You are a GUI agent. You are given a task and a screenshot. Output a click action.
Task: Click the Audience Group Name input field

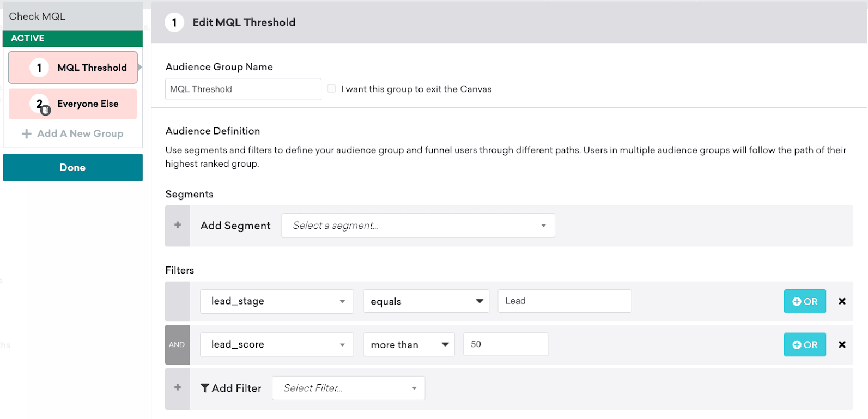tap(243, 89)
